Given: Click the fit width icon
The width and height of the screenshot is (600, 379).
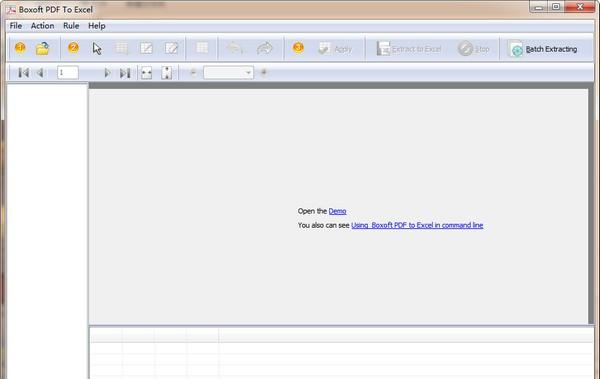Looking at the screenshot, I should tap(146, 73).
